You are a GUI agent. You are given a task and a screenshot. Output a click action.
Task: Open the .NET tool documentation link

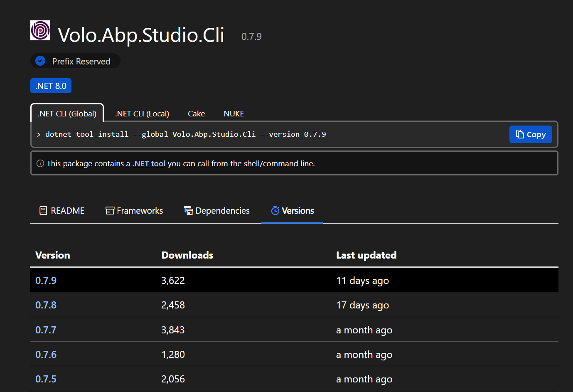click(x=149, y=163)
